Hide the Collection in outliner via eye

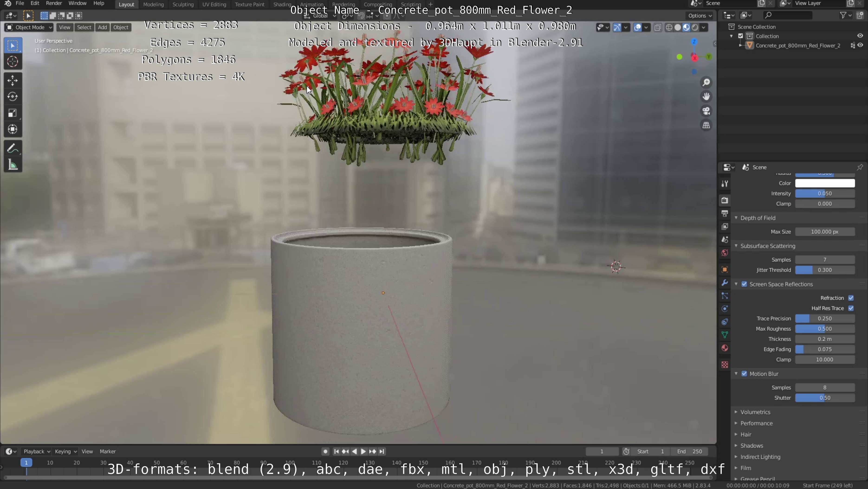[860, 36]
